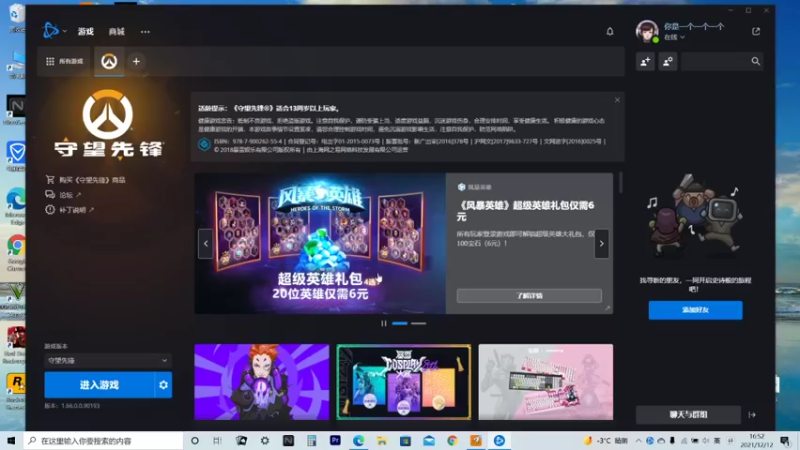The image size is (800, 450).
Task: Open Task View on the taskbar
Action: [x=217, y=441]
